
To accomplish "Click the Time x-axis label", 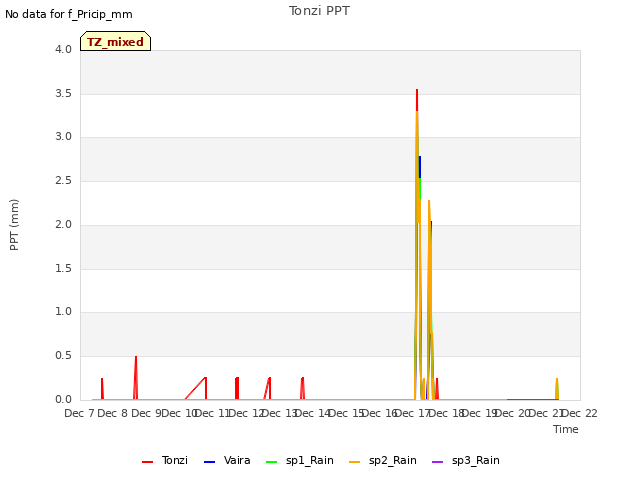I will pos(566,429).
